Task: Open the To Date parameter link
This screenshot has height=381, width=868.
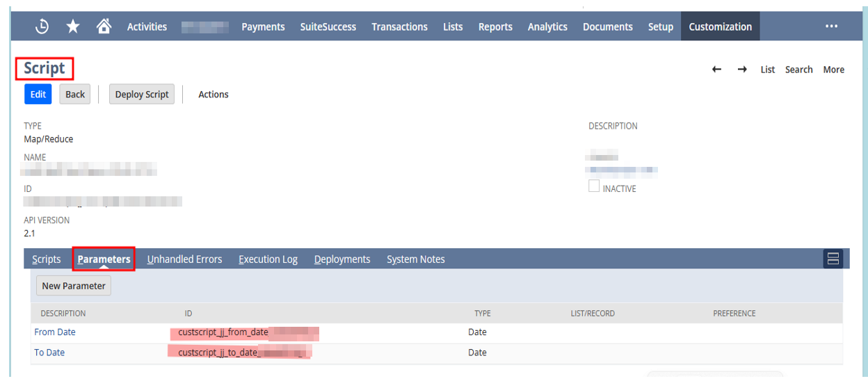Action: tap(49, 352)
